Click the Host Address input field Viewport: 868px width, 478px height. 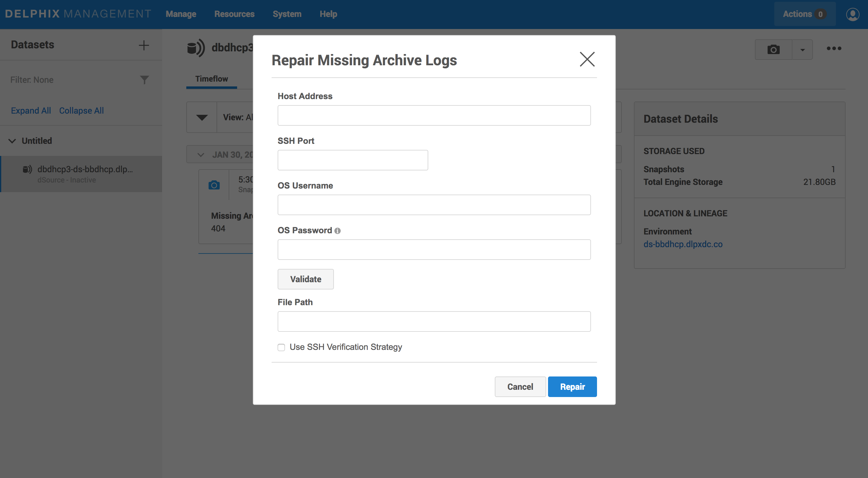coord(434,115)
